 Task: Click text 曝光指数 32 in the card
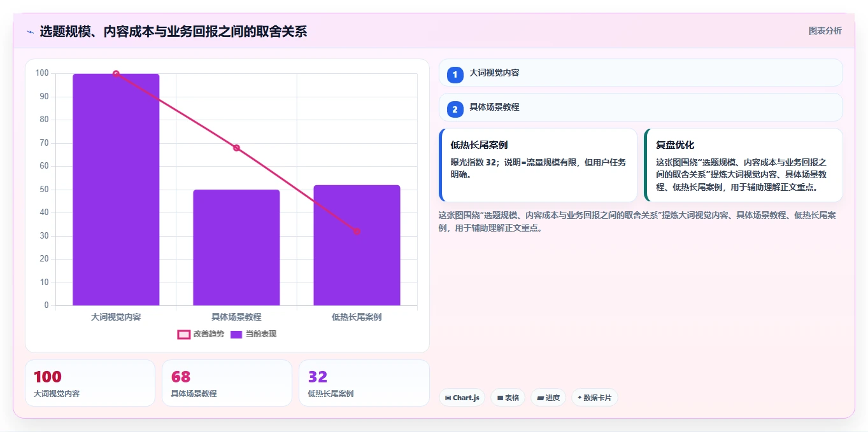pyautogui.click(x=473, y=162)
